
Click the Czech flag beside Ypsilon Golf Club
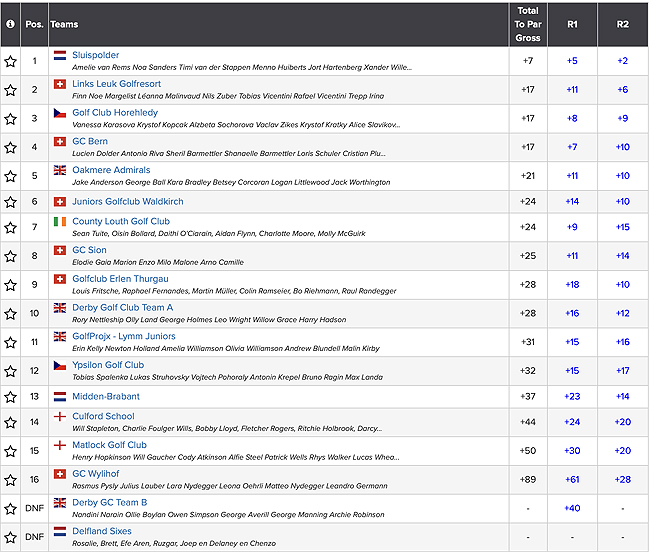pyautogui.click(x=60, y=365)
